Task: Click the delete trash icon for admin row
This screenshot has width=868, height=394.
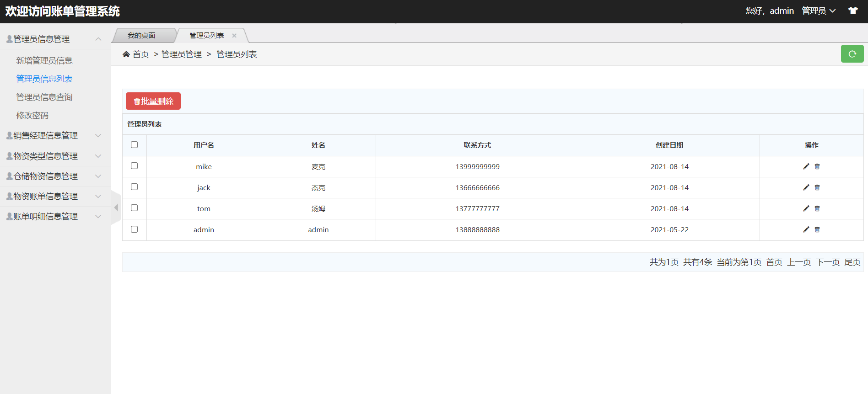Action: point(817,229)
